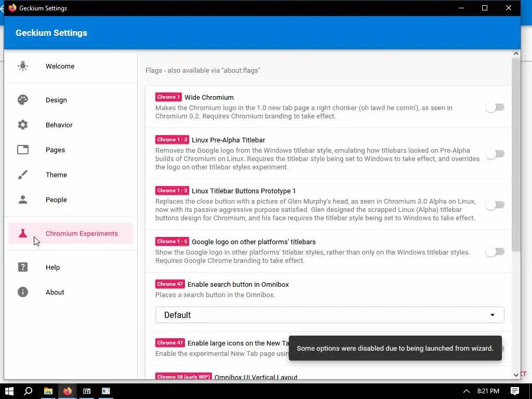Click the People person icon
This screenshot has width=532, height=399.
coord(23,199)
